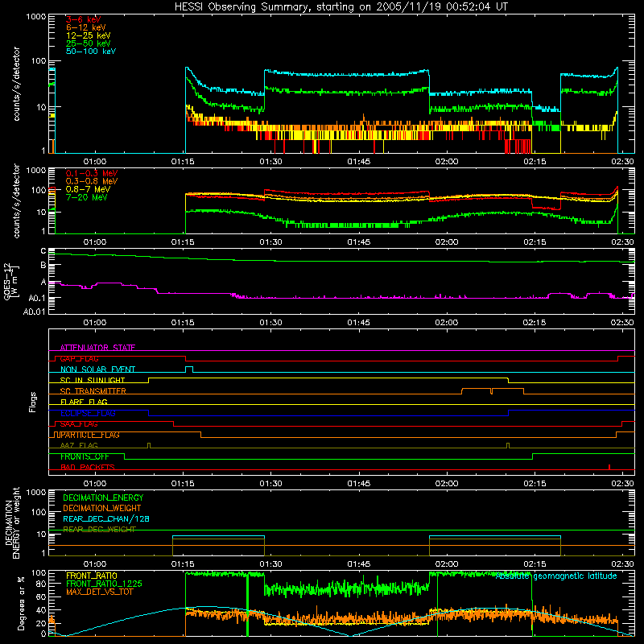The image size is (644, 644).
Task: Click the vertical Flags axis title
Action: click(x=33, y=402)
